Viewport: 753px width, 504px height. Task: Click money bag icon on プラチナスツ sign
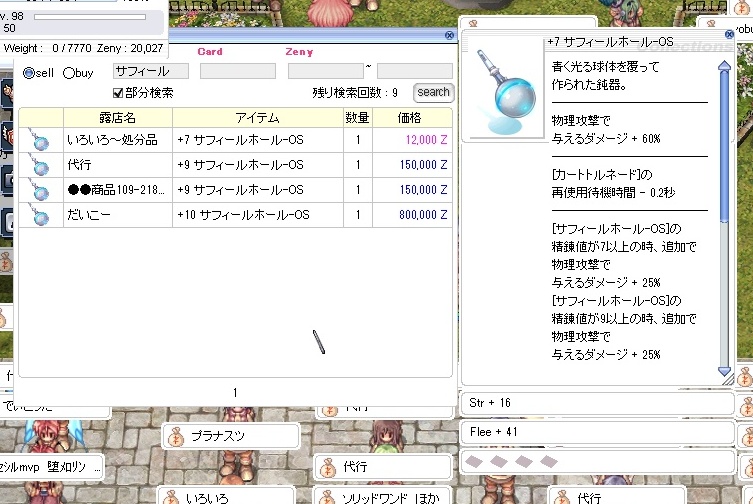point(176,437)
